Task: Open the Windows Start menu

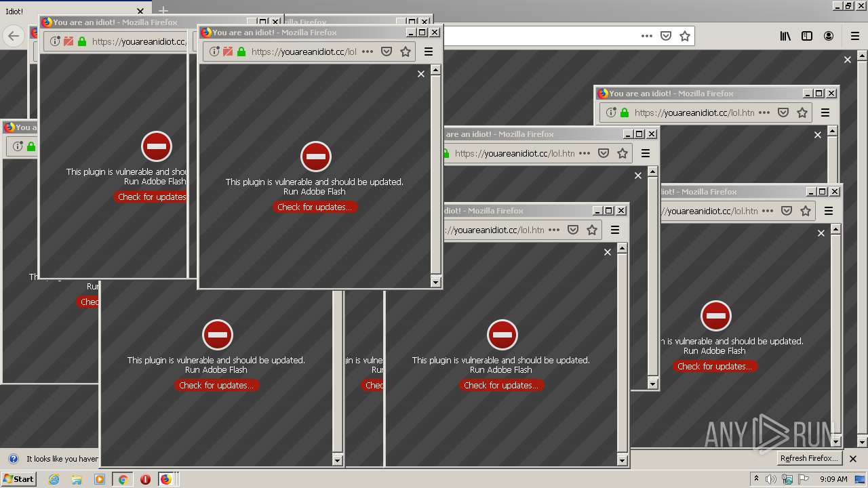Action: (x=18, y=479)
